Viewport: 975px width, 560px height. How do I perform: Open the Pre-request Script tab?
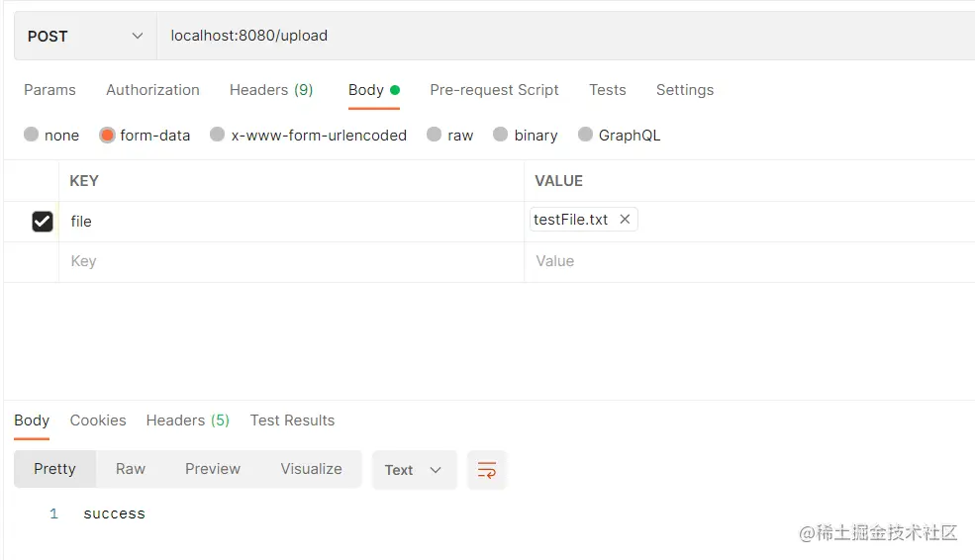494,90
